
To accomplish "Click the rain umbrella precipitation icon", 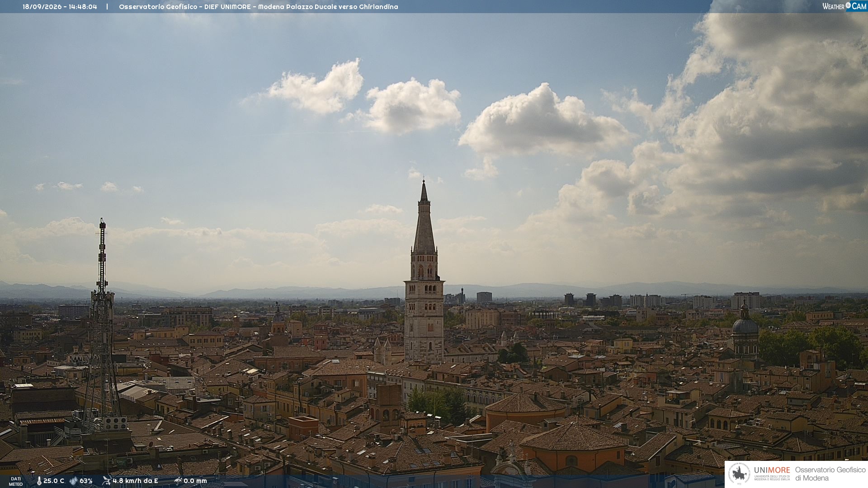I will tap(178, 481).
